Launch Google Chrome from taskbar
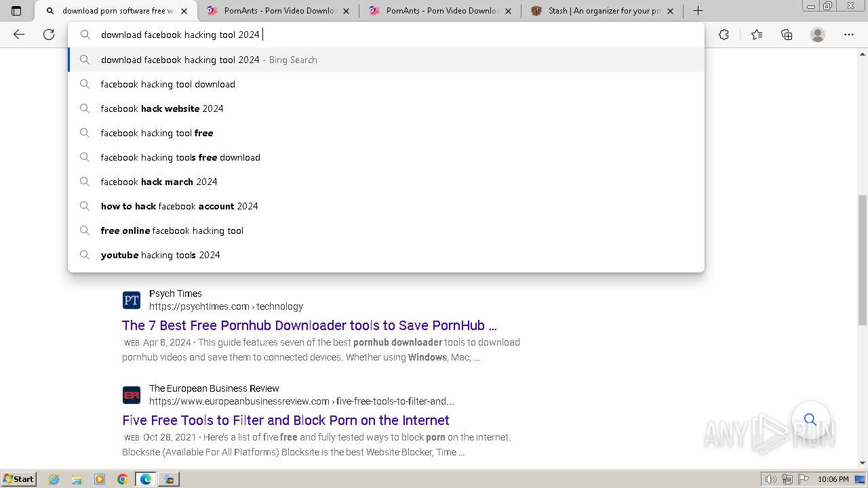 coord(123,479)
